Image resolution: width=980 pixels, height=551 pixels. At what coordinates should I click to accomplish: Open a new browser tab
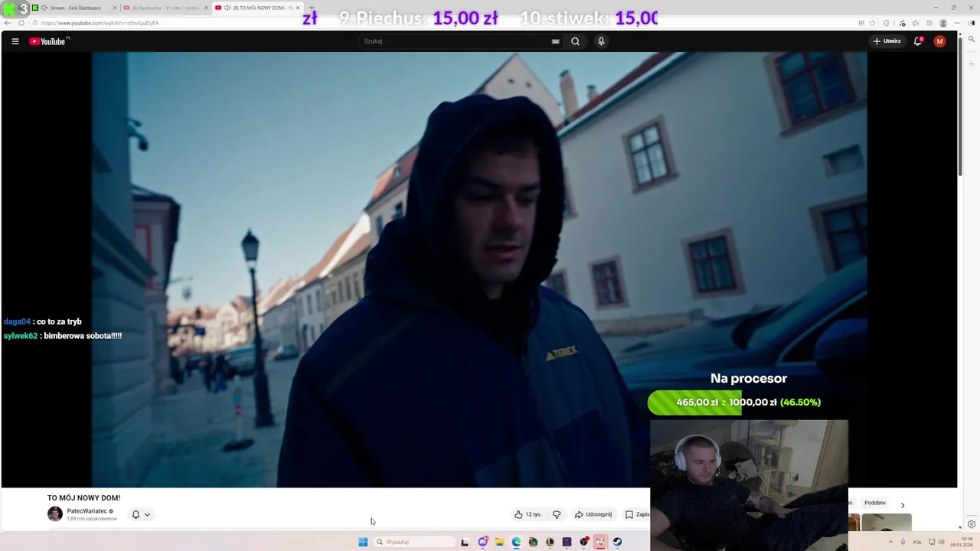click(x=311, y=8)
